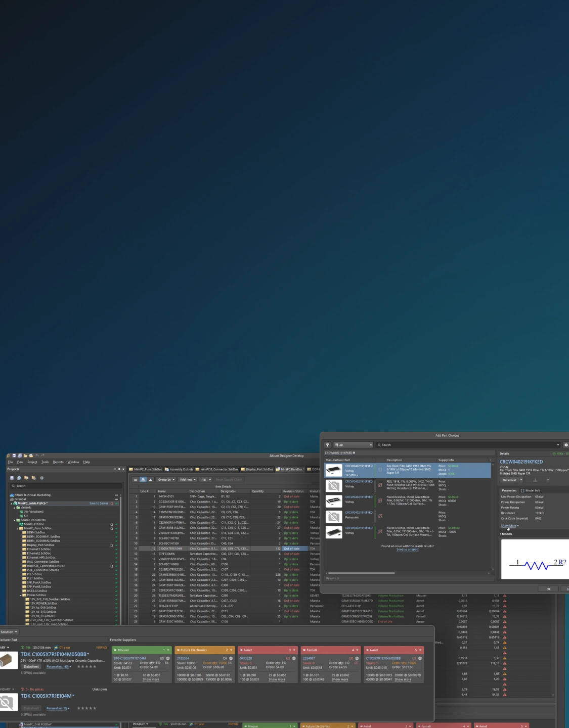Open the Add new dropdown
Screen dimensions: 569x728
(188, 479)
